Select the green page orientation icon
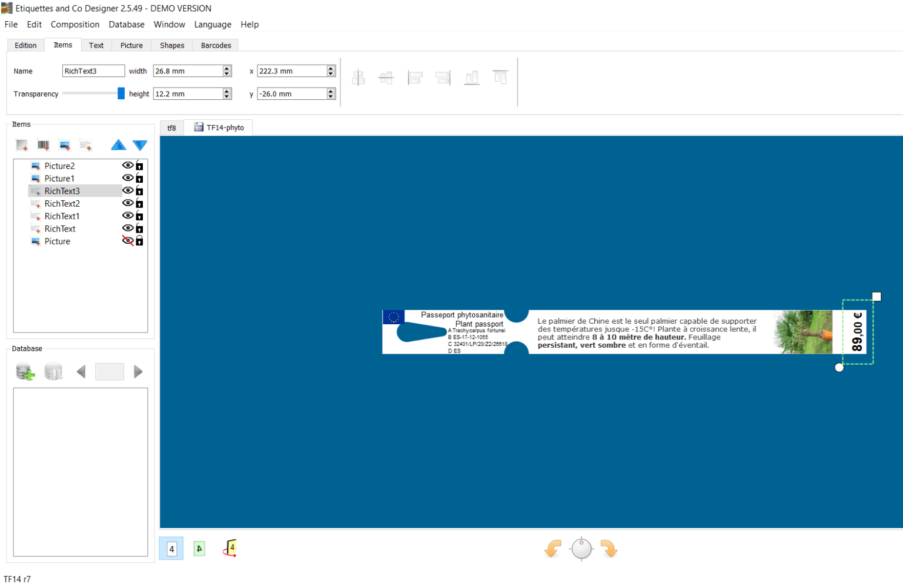Viewport: 903px width, 588px height. tap(199, 547)
